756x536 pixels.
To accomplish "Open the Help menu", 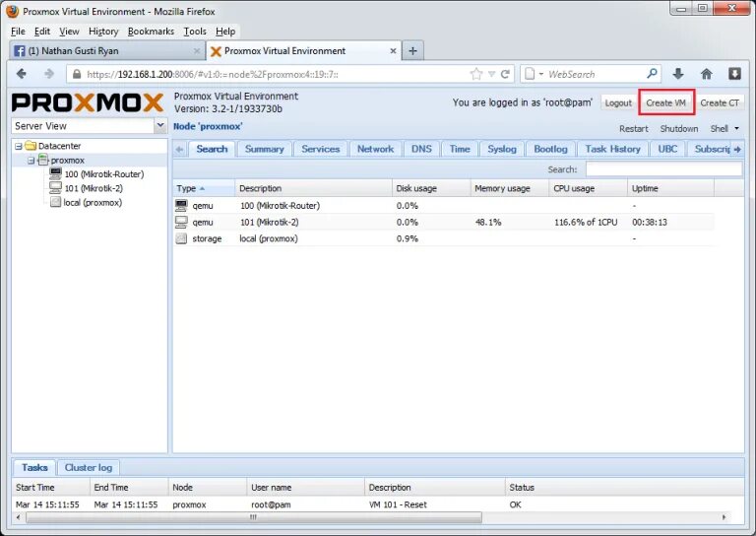I will tap(225, 32).
